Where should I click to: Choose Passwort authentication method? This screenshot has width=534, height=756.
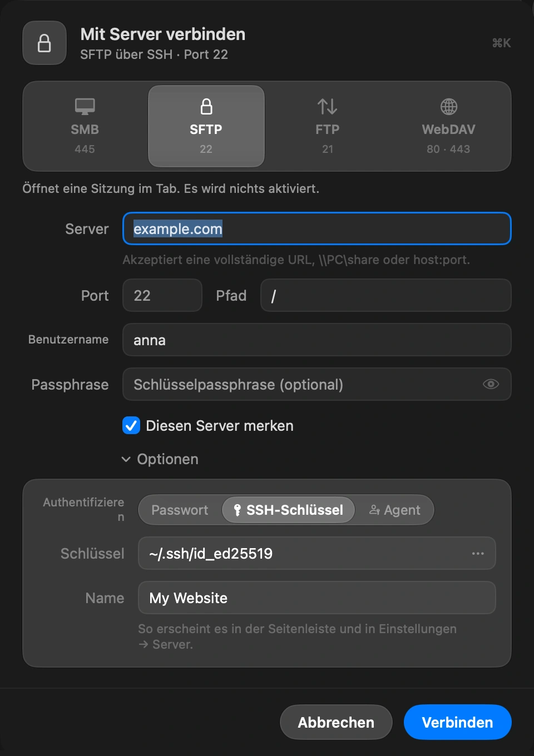point(180,510)
